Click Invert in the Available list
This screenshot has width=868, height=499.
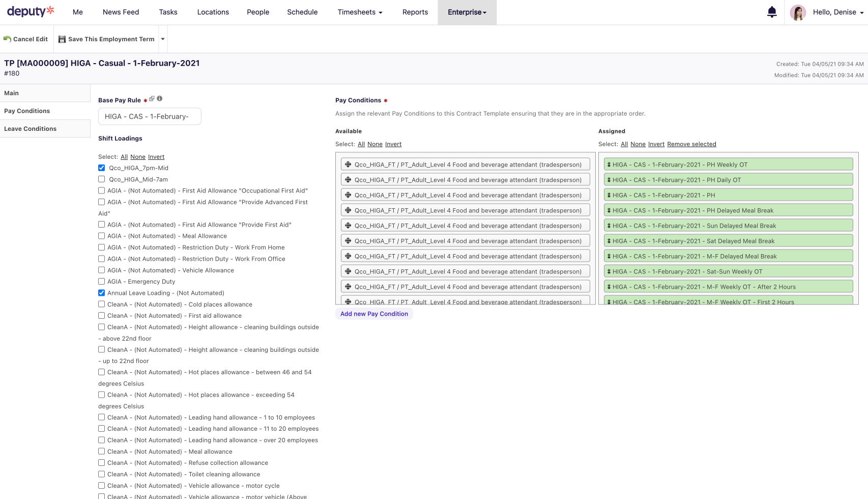[x=393, y=144]
